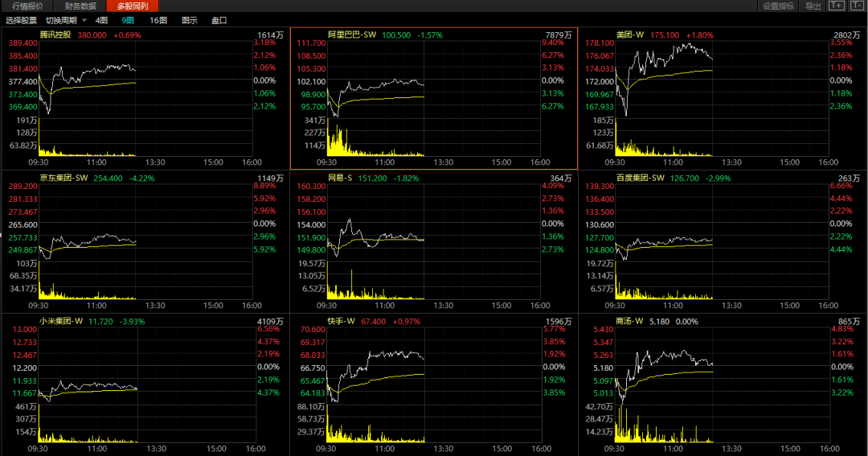Open the 切换周期 dropdown arrow
The width and height of the screenshot is (868, 456).
[x=84, y=20]
